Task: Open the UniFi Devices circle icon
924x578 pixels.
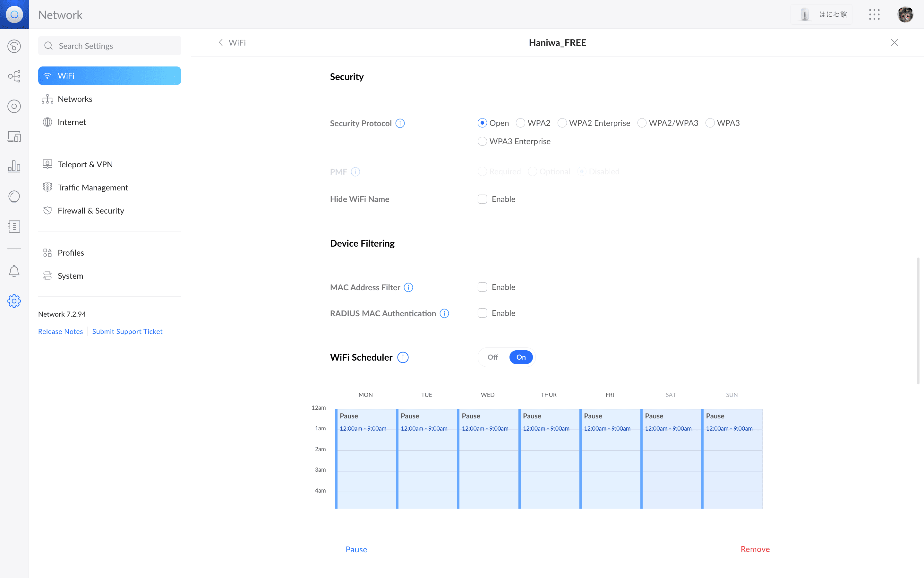Action: pos(14,106)
